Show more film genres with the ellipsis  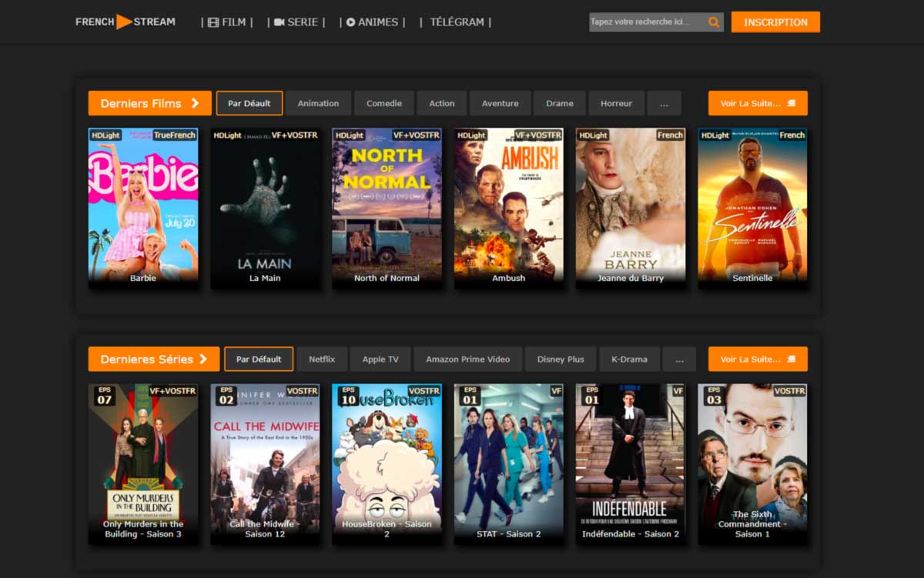[x=664, y=103]
